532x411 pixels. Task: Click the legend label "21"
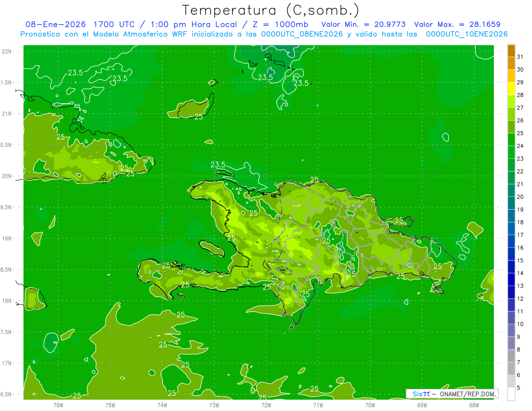(x=520, y=184)
